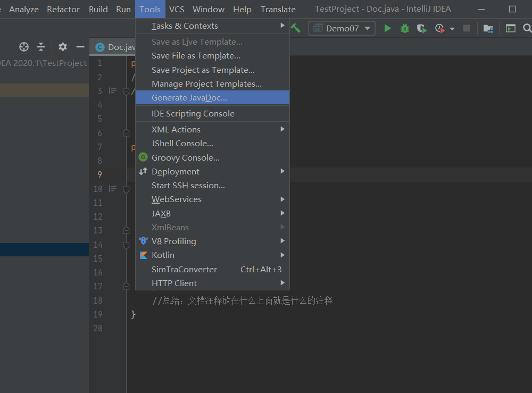This screenshot has height=393, width=532.
Task: Click the V8 Profiling icon
Action: point(144,241)
